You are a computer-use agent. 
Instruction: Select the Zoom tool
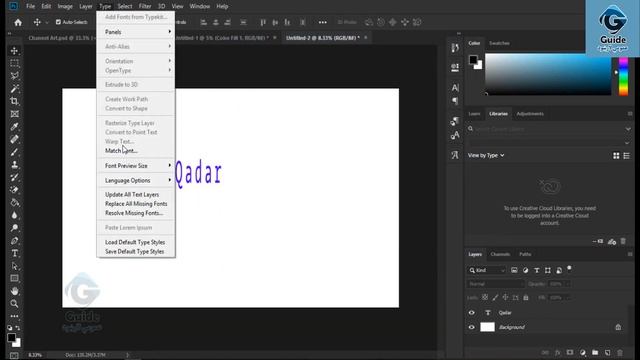click(14, 304)
